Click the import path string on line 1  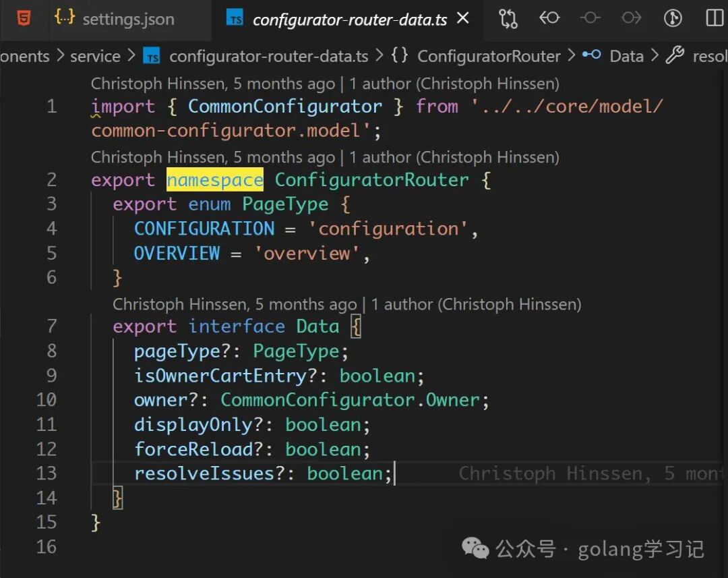click(377, 119)
